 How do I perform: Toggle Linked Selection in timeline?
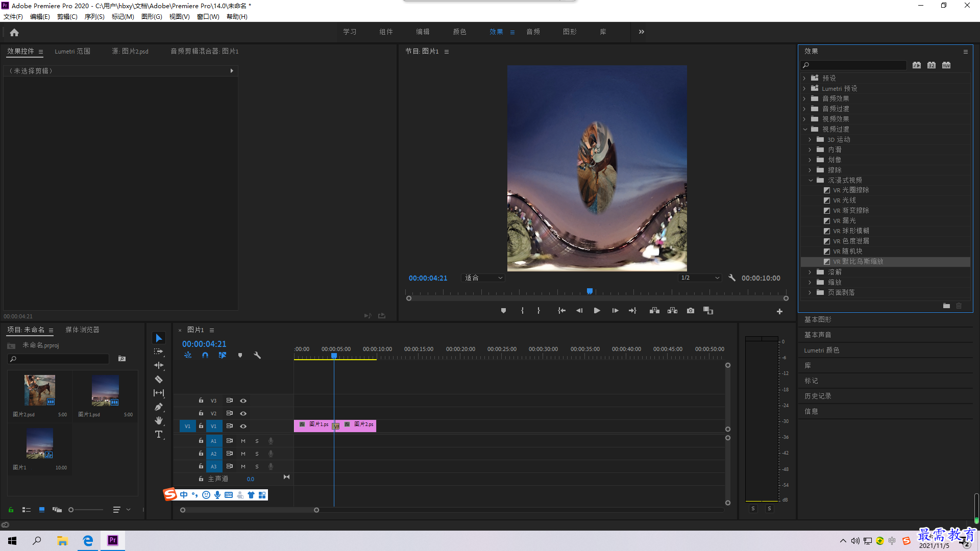point(223,355)
